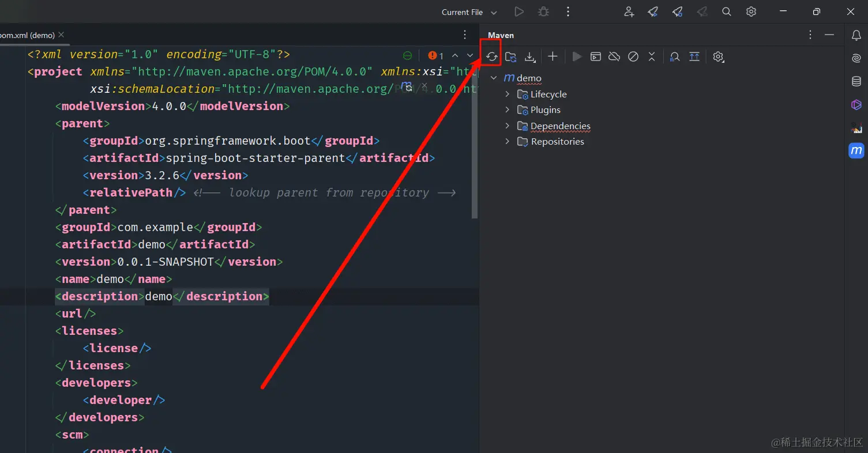Open the purple hexagon sidebar tool icon
This screenshot has height=453, width=868.
point(856,104)
